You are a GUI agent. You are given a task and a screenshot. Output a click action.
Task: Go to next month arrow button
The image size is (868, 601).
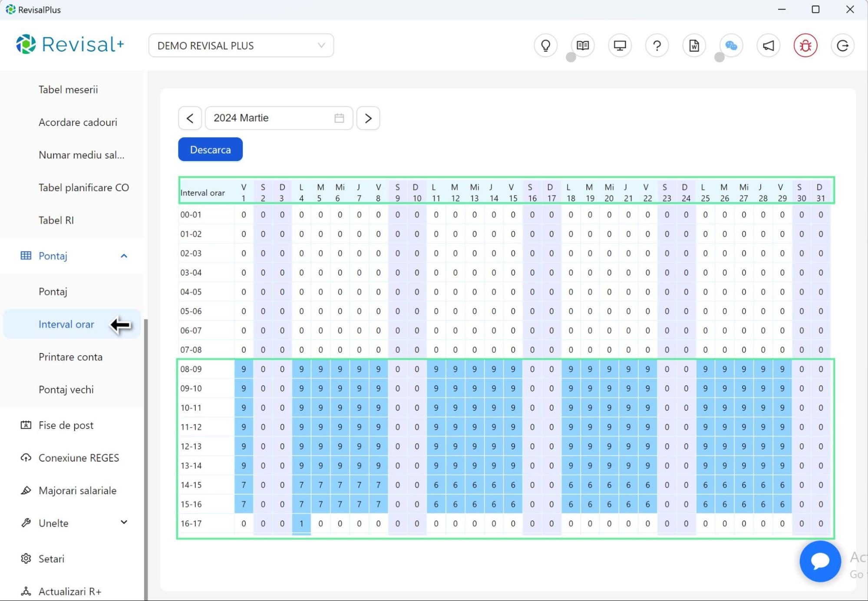pyautogui.click(x=368, y=118)
